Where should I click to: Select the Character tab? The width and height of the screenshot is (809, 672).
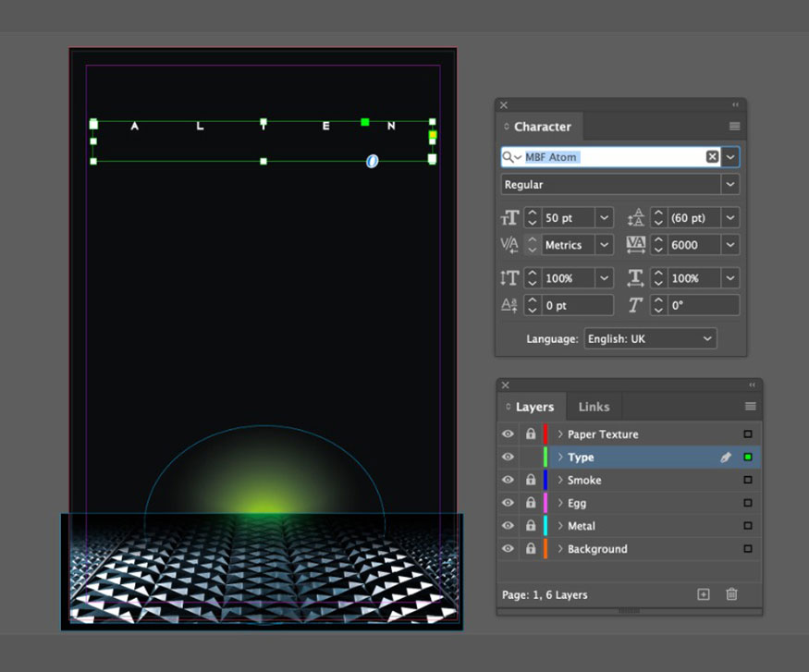pyautogui.click(x=540, y=127)
